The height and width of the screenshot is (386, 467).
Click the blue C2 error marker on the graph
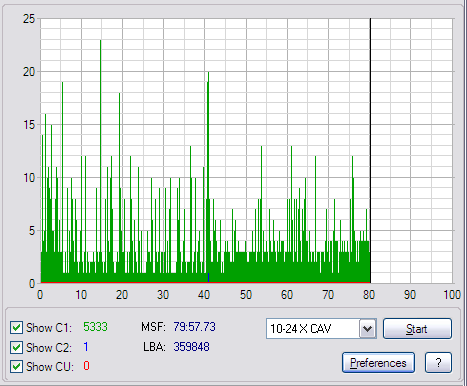(x=208, y=277)
